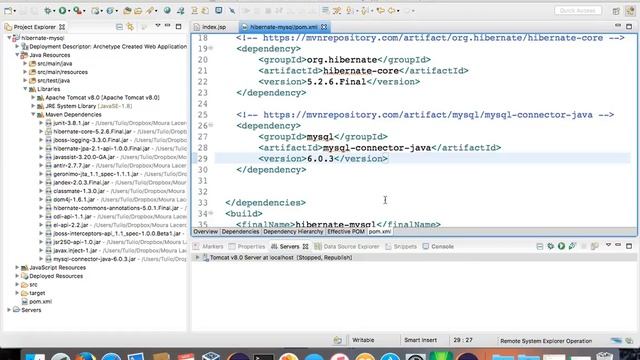Viewport: 640px width, 360px height.
Task: Click the Writable status bar entry
Action: pos(363,340)
